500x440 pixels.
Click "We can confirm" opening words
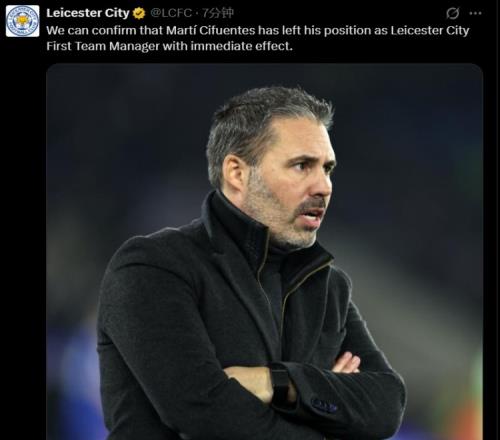tap(85, 30)
